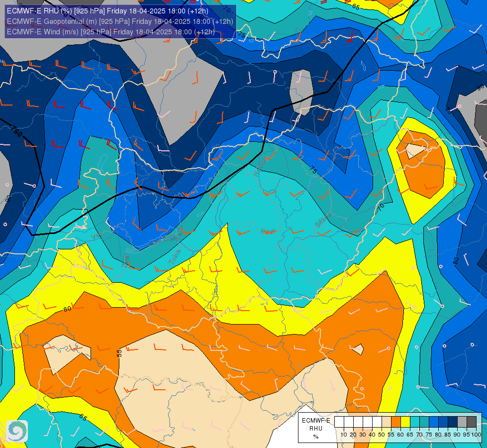Click the bright blue 75–80% legend swatch
The image size is (487, 448).
click(434, 422)
